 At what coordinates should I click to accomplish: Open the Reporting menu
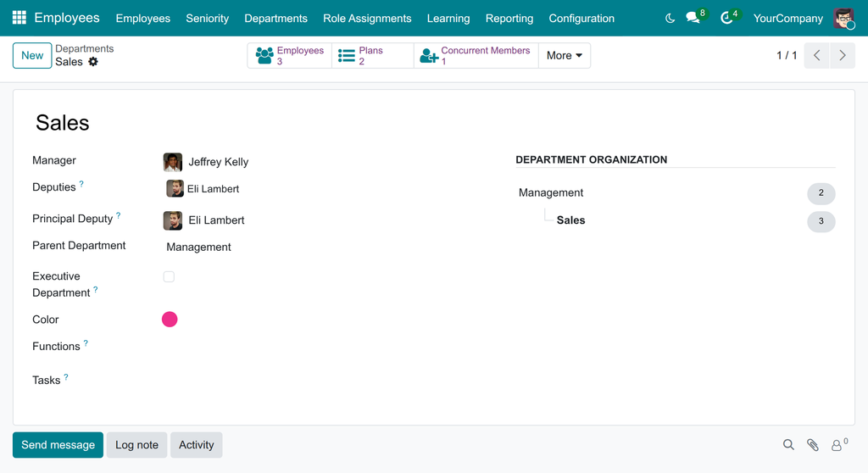pyautogui.click(x=509, y=19)
